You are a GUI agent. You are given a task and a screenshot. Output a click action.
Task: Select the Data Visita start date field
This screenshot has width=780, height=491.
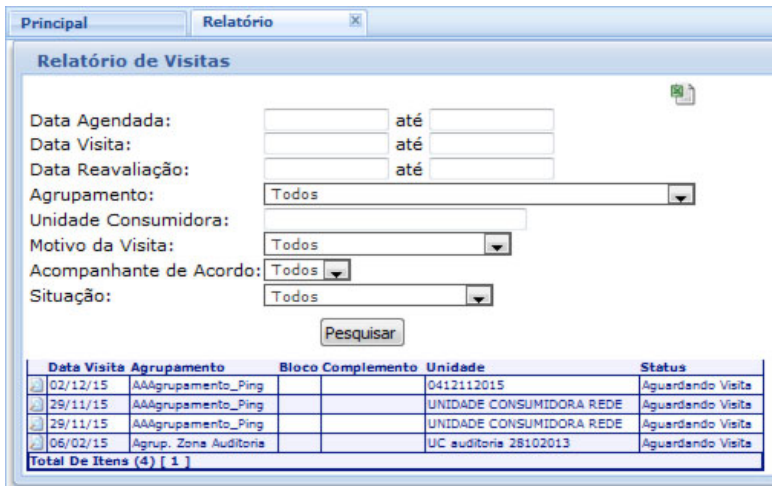pyautogui.click(x=325, y=145)
